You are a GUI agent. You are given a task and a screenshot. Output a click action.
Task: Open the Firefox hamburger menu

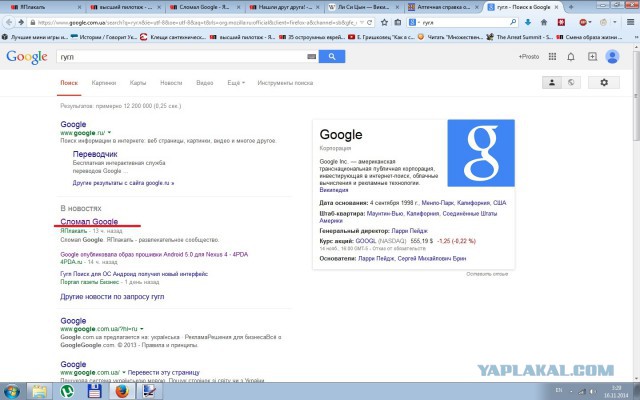pos(631,22)
